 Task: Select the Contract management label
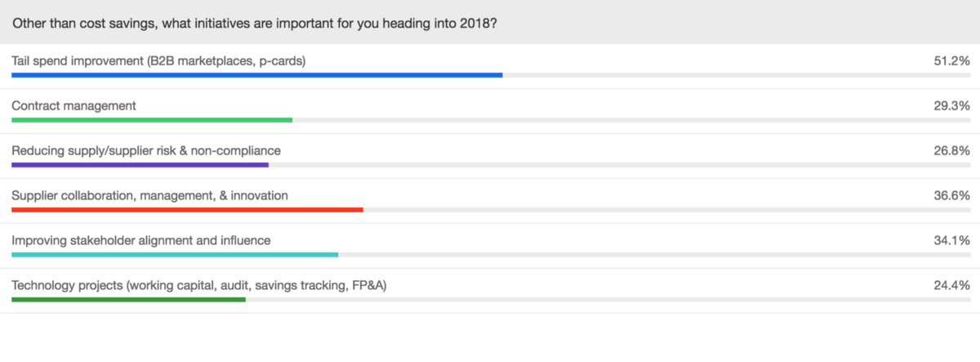click(x=73, y=105)
